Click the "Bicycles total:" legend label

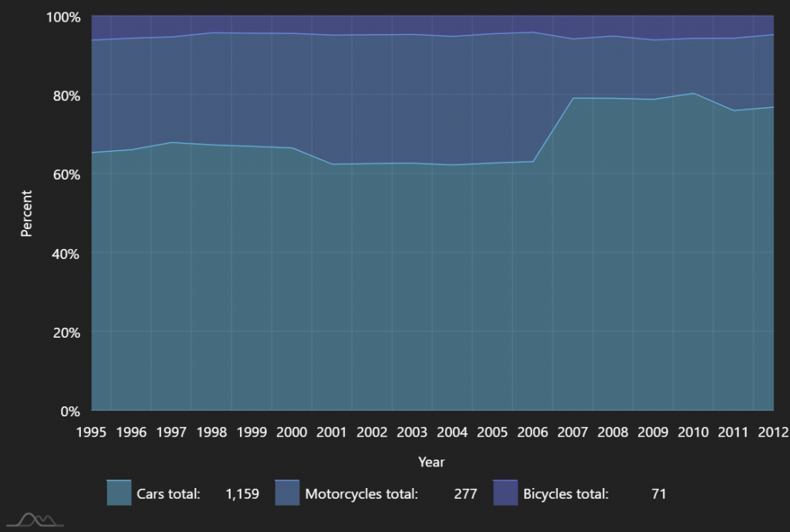pos(565,493)
